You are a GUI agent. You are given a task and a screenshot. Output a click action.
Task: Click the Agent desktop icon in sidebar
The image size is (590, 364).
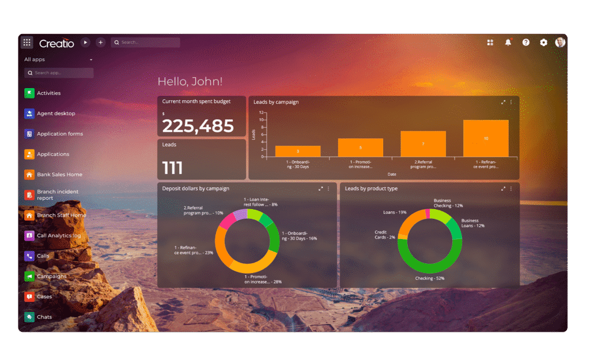coord(29,113)
